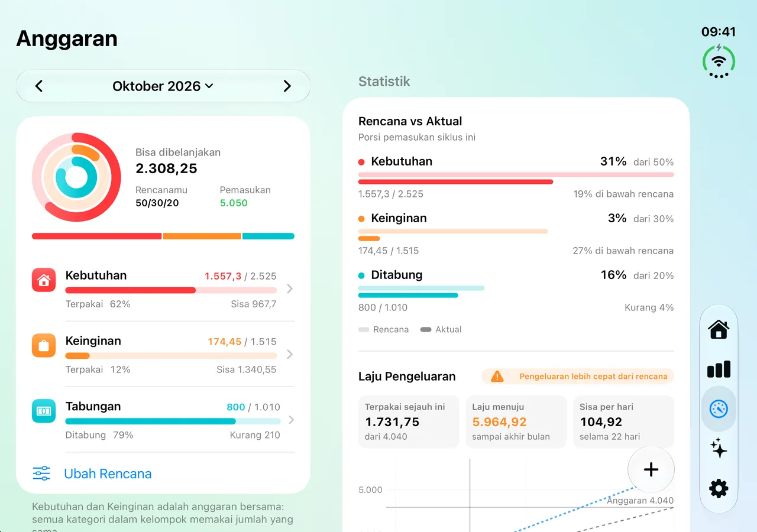Open the Oktober 2026 month dropdown
The width and height of the screenshot is (757, 532).
pos(163,86)
